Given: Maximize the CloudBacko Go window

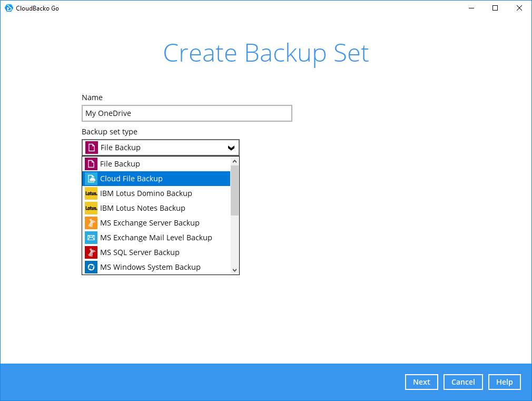Looking at the screenshot, I should (x=495, y=8).
